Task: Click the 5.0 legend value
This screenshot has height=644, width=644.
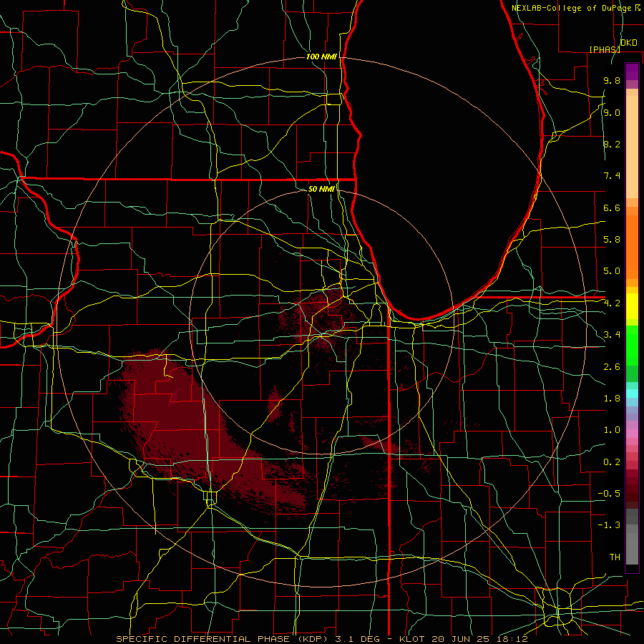Action: (x=612, y=271)
